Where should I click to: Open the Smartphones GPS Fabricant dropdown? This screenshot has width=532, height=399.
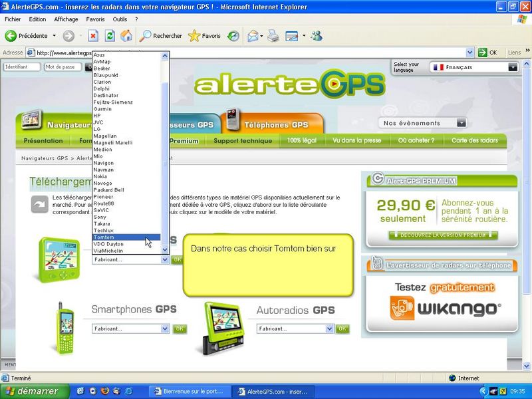coord(130,329)
